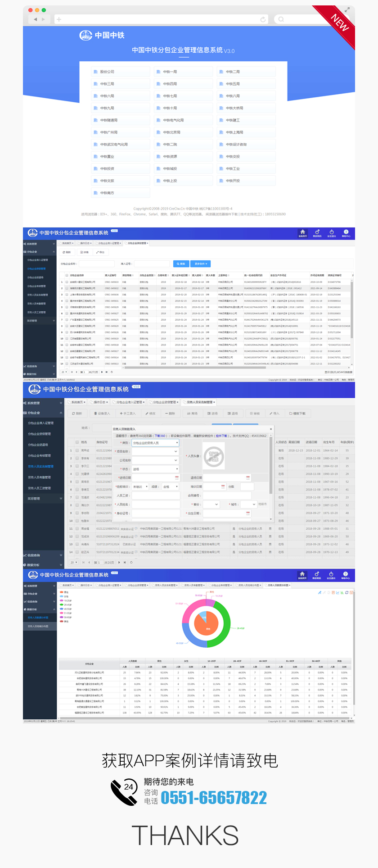Tick the checkbox of row 1 in the 实名制管理 table
This screenshot has width=378, height=868.
[77, 450]
